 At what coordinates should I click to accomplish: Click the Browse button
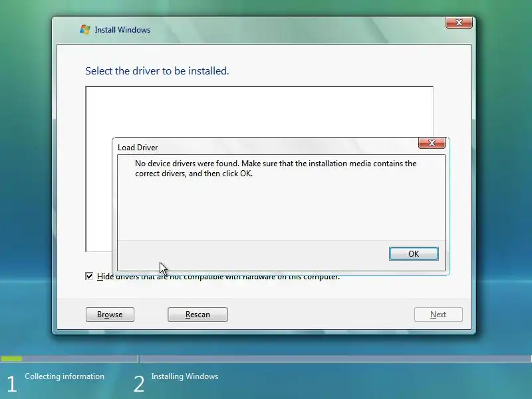point(110,315)
